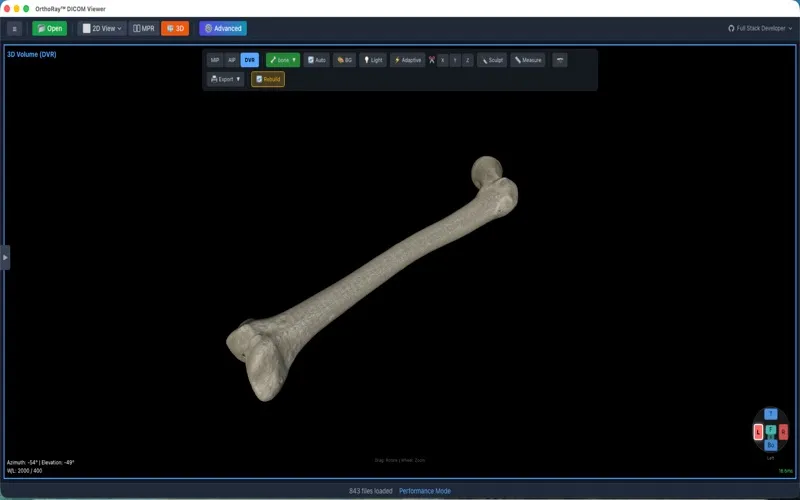The height and width of the screenshot is (500, 800).
Task: Open the Export dropdown
Action: tap(225, 79)
